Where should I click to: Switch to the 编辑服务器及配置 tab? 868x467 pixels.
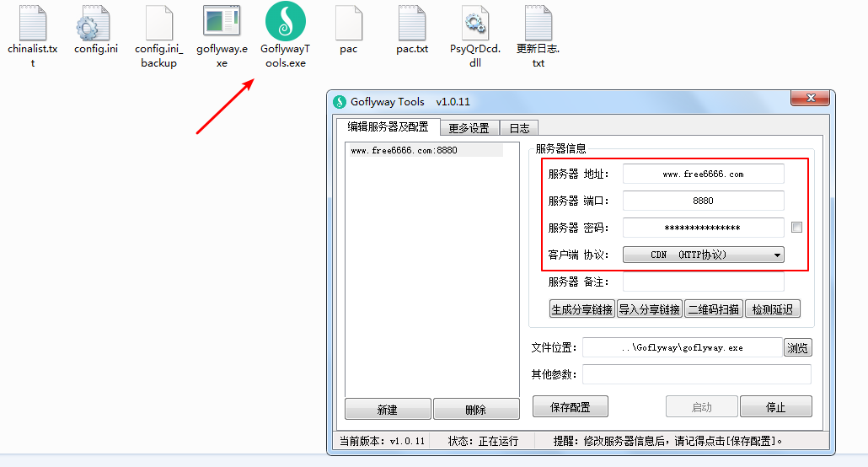(388, 126)
